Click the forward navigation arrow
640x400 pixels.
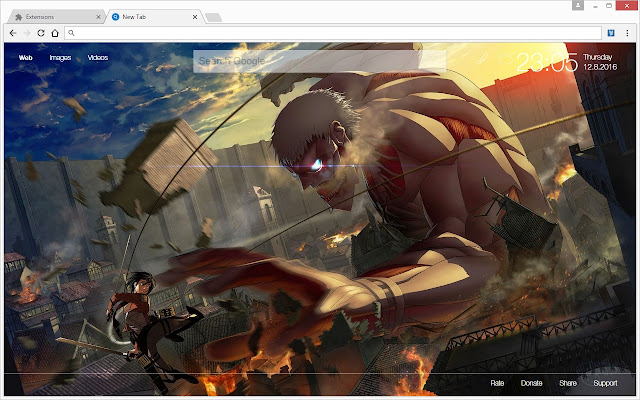tap(27, 33)
